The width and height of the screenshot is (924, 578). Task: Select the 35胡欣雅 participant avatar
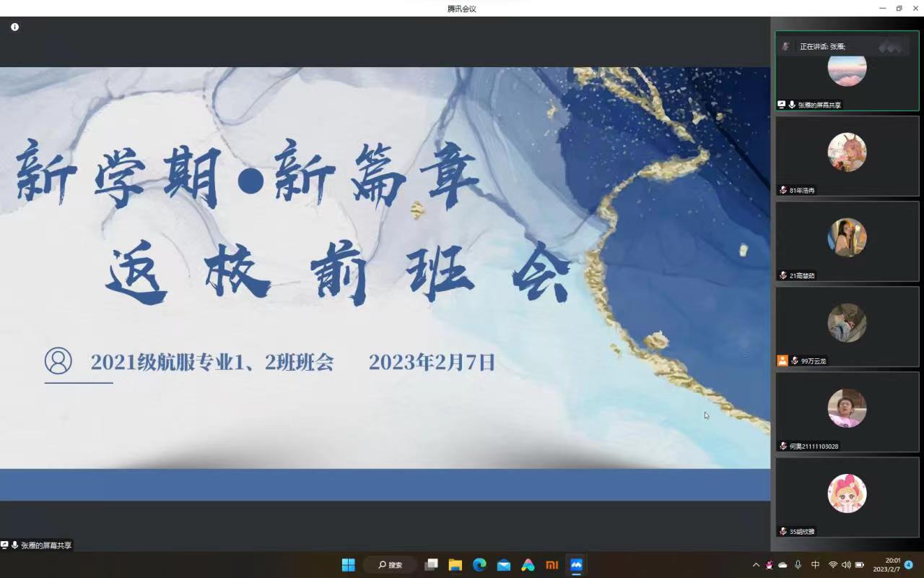pyautogui.click(x=847, y=493)
